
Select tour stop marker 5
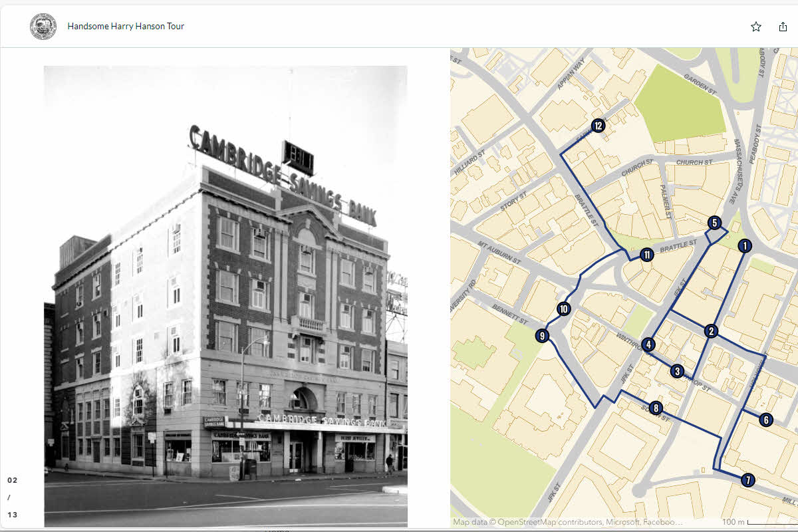714,223
